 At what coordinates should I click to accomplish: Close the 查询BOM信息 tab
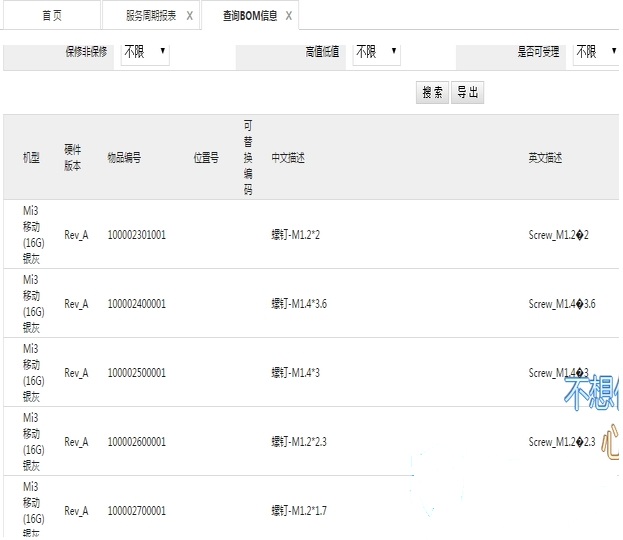(x=288, y=16)
